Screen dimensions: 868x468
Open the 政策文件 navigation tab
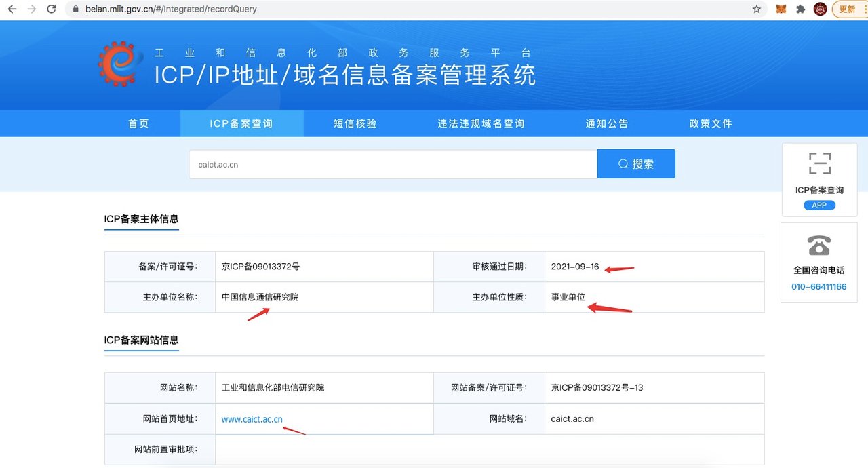[x=711, y=123]
